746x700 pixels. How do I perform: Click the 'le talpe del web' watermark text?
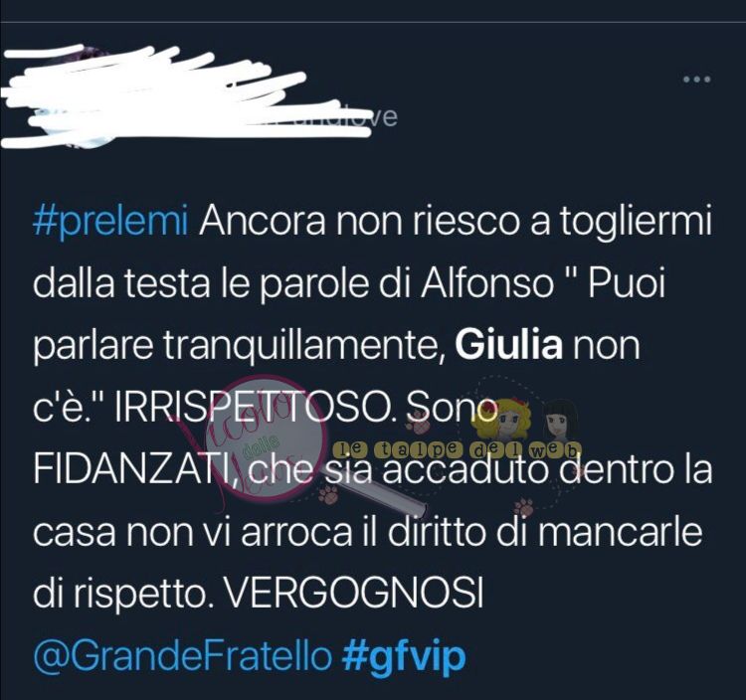pyautogui.click(x=458, y=449)
